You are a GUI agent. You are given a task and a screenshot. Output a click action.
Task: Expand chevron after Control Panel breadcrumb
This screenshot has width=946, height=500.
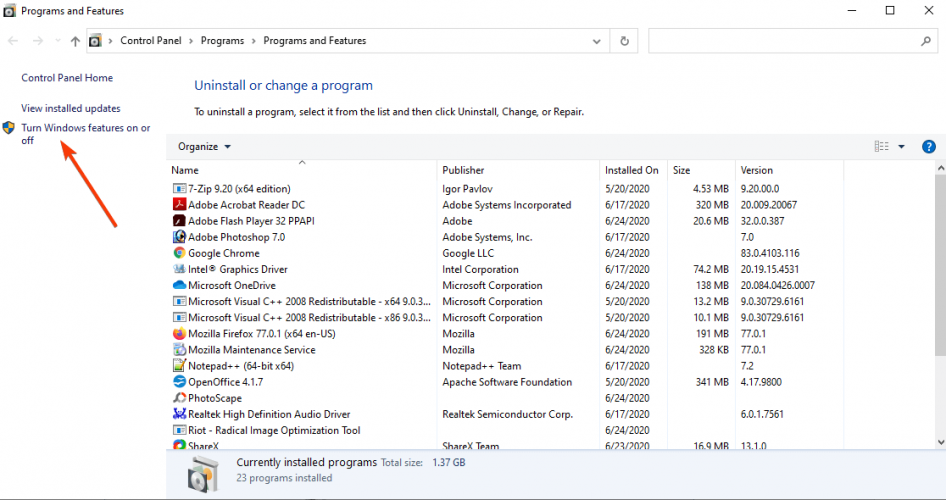(191, 41)
